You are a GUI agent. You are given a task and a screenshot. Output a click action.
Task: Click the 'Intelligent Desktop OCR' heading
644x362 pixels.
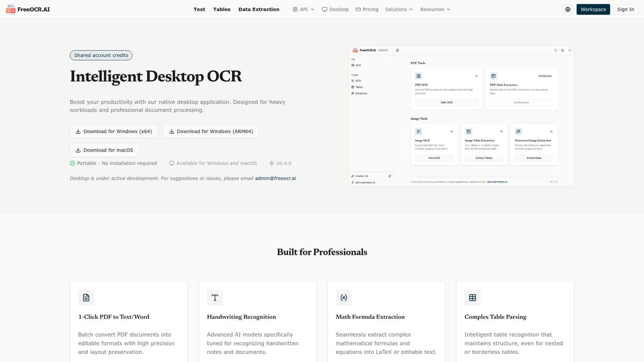tap(156, 76)
